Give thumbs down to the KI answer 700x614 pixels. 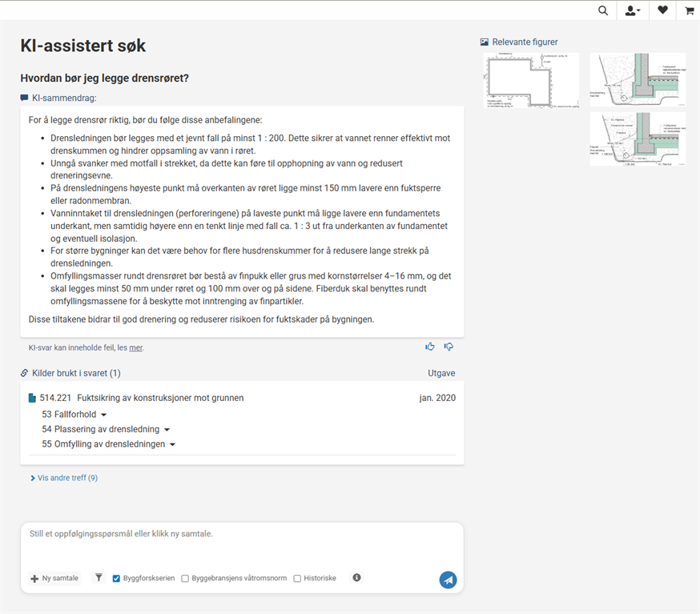pos(449,347)
